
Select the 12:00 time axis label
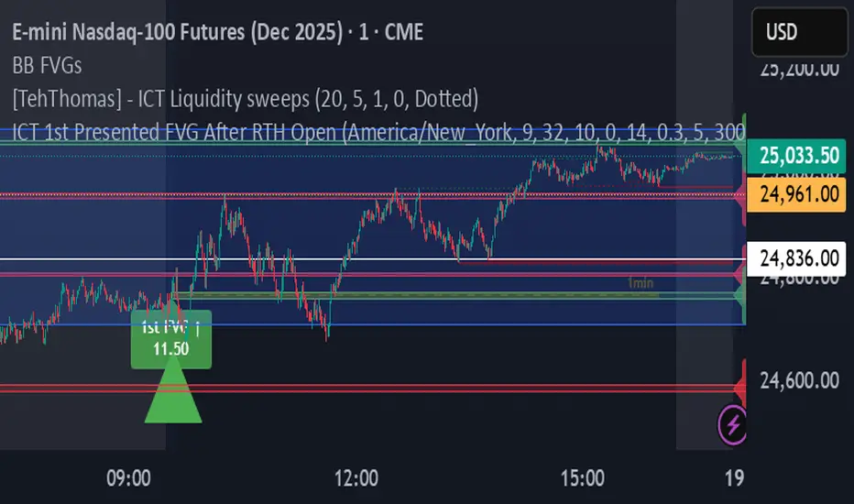click(356, 477)
